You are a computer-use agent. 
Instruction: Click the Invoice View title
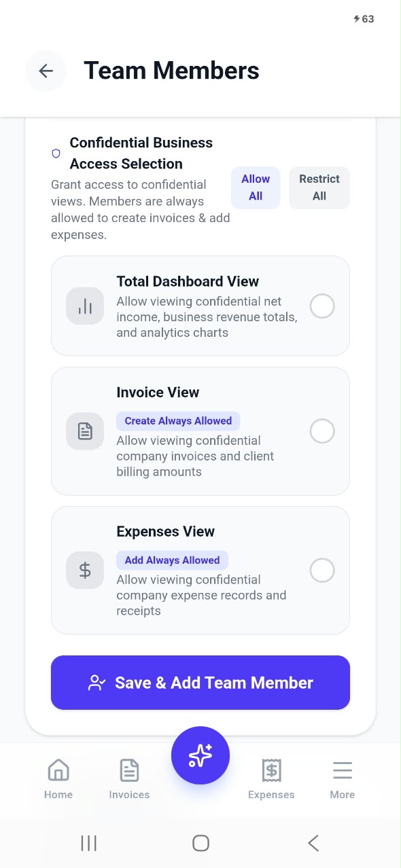tap(158, 393)
